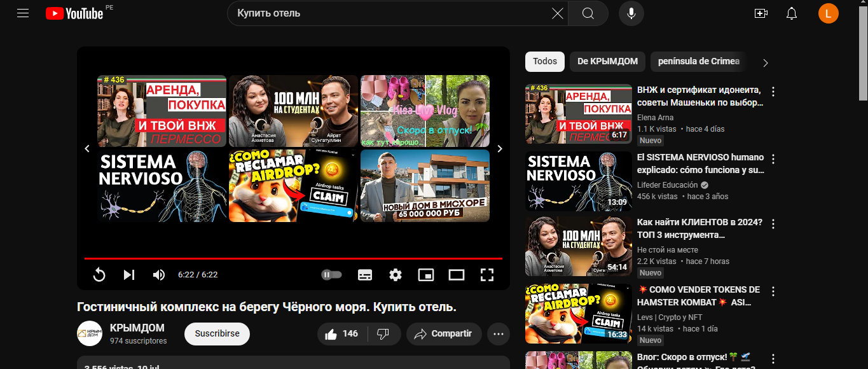Image resolution: width=868 pixels, height=369 pixels.
Task: Toggle subtitles in the player
Action: [x=365, y=275]
